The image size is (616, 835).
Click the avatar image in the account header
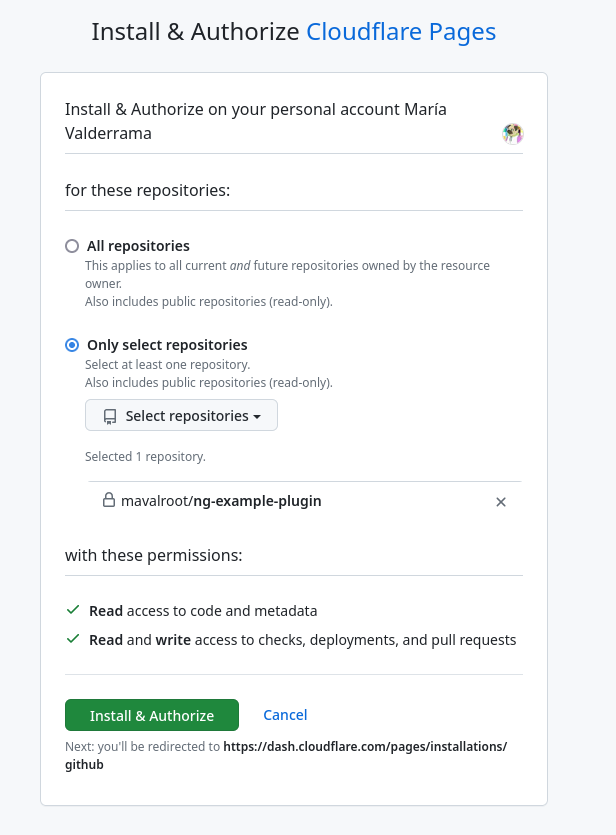tap(512, 133)
